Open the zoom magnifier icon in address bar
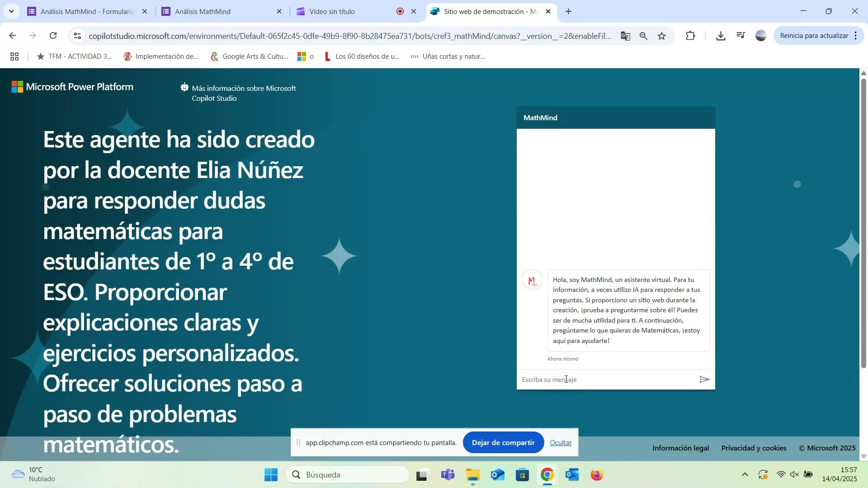 coord(644,36)
